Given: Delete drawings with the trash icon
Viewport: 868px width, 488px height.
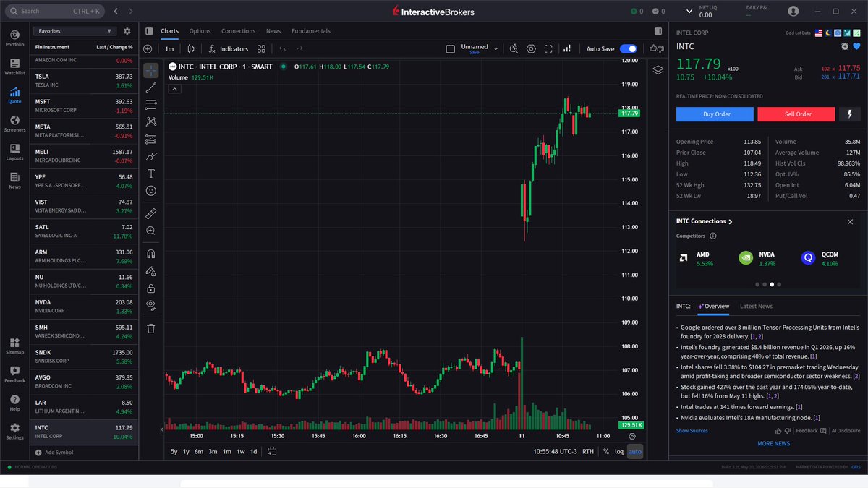Looking at the screenshot, I should click(150, 328).
